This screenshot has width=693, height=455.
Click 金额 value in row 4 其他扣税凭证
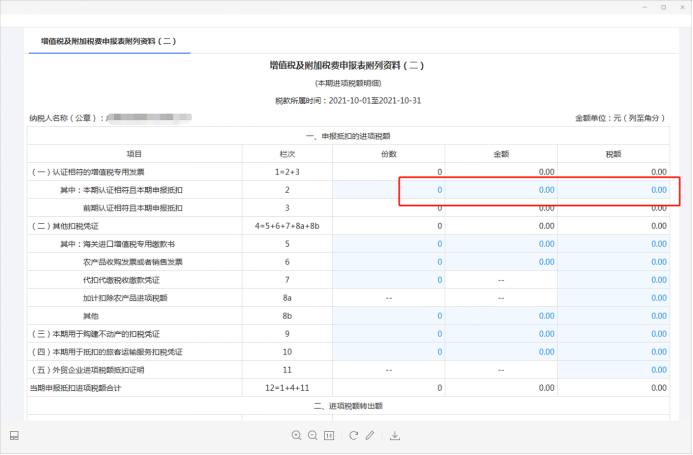tap(546, 226)
